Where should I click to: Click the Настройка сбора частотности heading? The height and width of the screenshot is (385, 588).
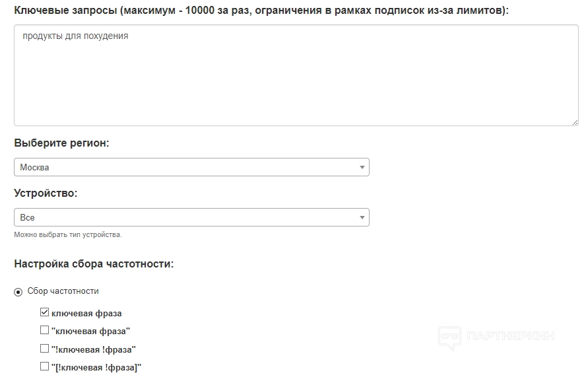[94, 264]
